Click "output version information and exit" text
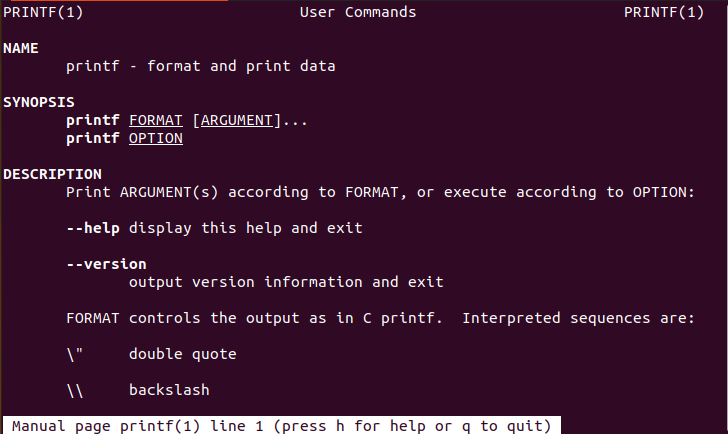728x434 pixels. tap(286, 282)
